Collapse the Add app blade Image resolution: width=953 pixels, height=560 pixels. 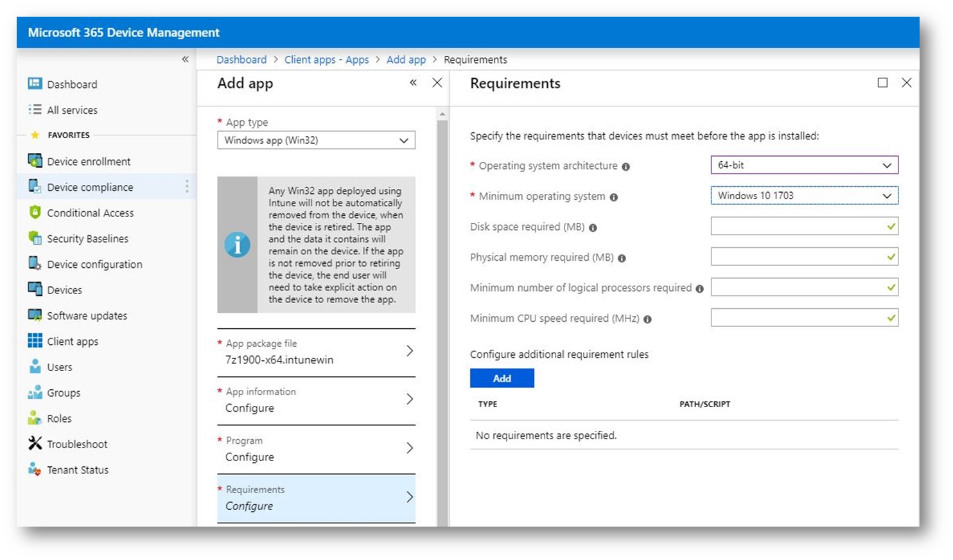(413, 83)
